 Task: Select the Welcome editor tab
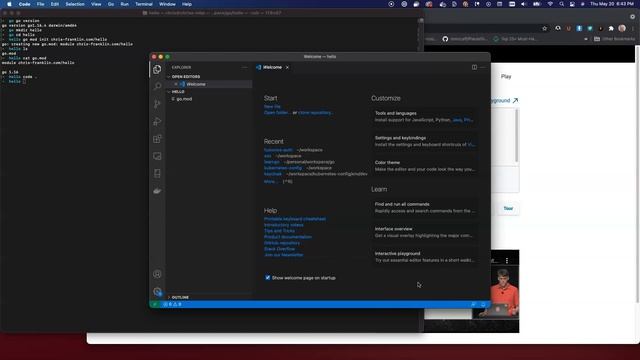click(272, 67)
